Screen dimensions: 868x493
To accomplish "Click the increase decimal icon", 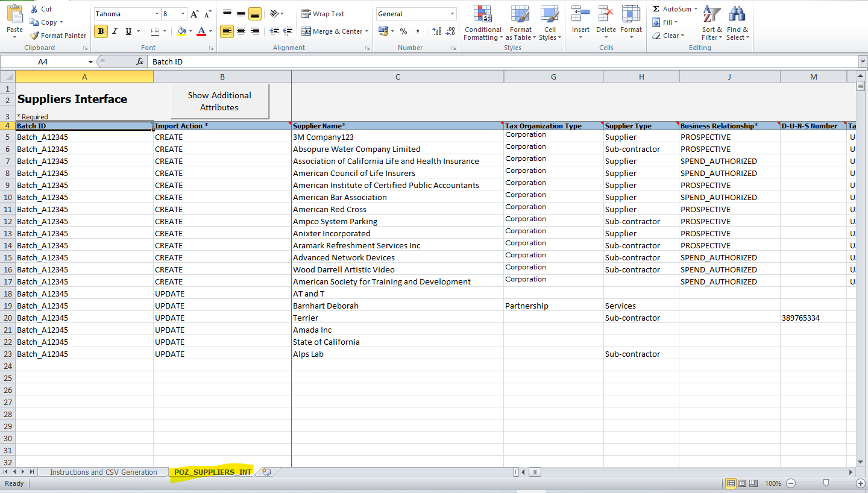I will tap(437, 31).
